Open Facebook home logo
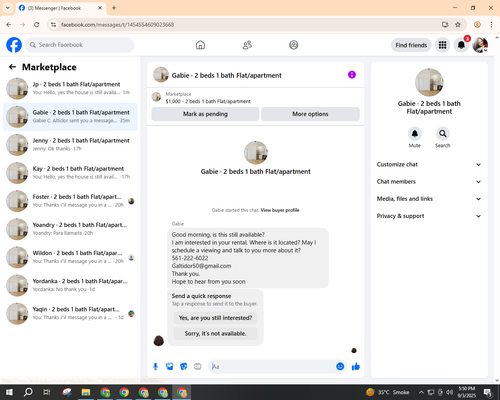Viewport: 500px width, 400px height. pyautogui.click(x=14, y=45)
